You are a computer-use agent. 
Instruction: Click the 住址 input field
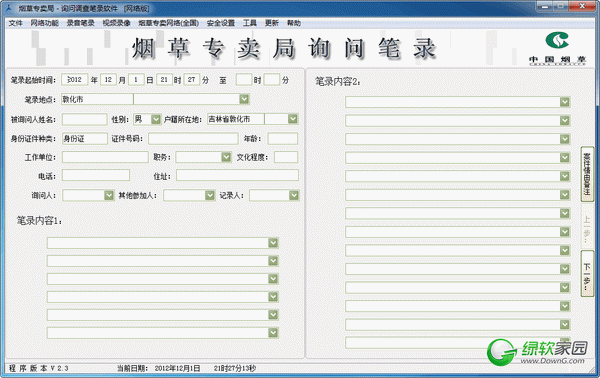pyautogui.click(x=237, y=176)
